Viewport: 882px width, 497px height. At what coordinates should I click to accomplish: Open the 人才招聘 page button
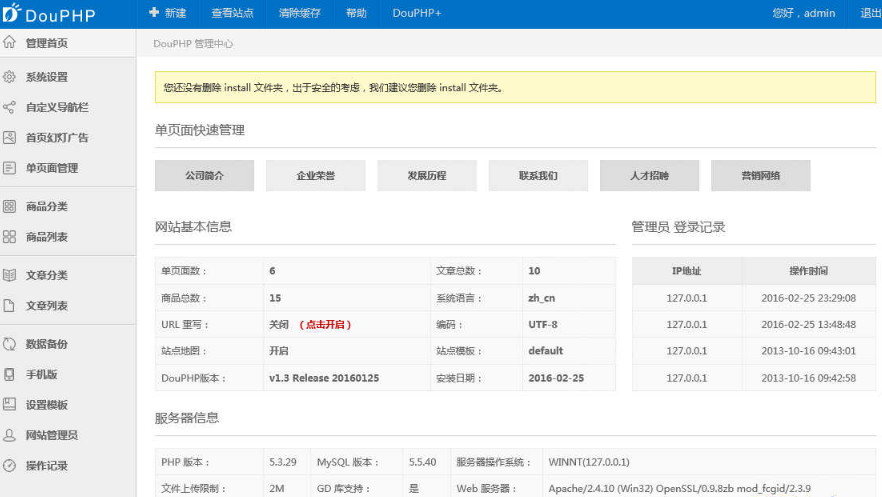click(649, 176)
